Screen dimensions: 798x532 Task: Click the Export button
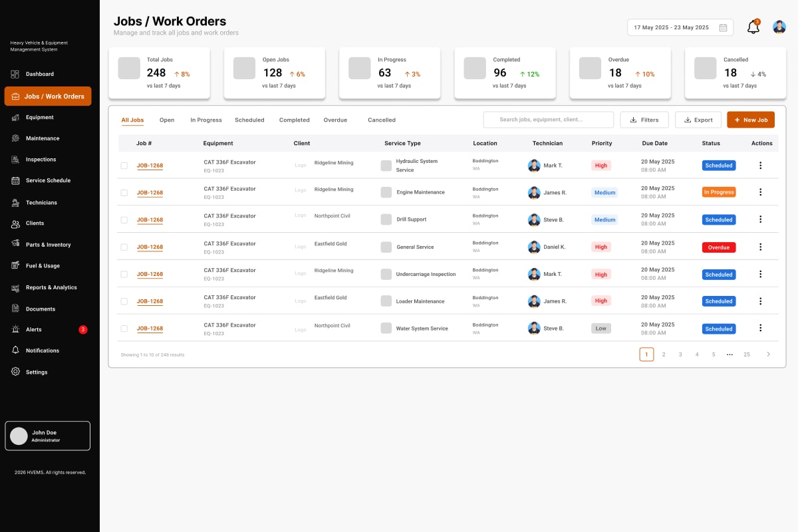coord(698,120)
